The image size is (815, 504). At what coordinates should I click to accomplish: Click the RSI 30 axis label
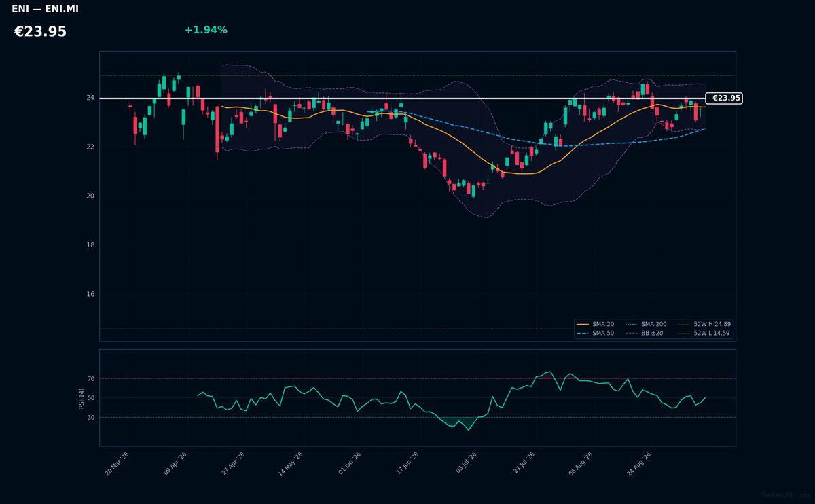[x=91, y=418]
